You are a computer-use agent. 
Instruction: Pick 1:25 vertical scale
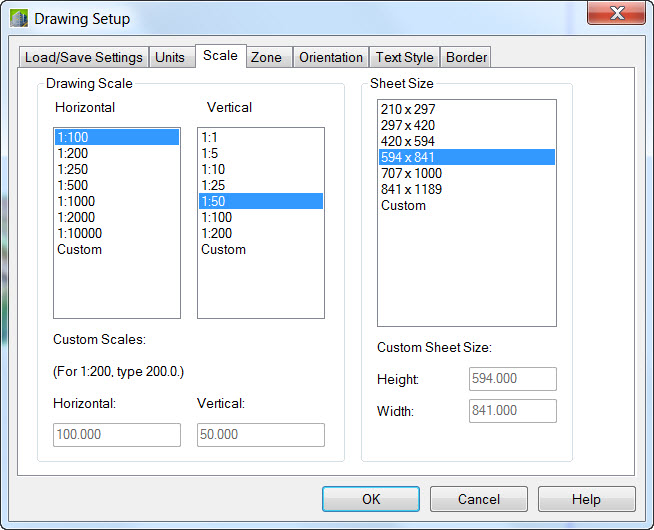213,185
